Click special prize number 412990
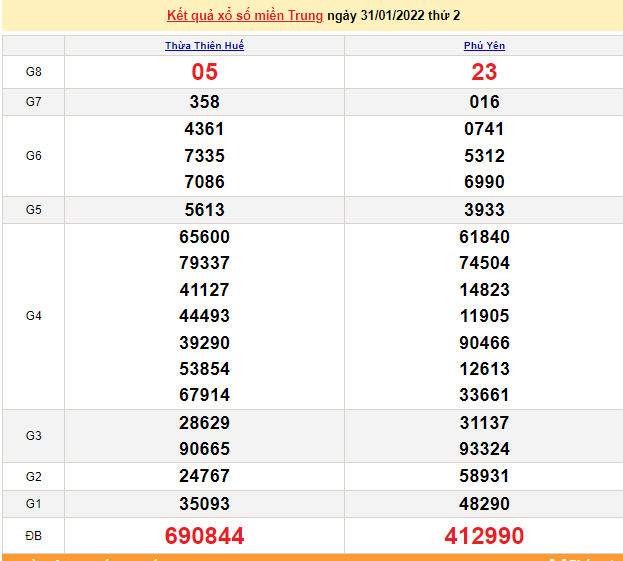623x561 pixels. [484, 536]
